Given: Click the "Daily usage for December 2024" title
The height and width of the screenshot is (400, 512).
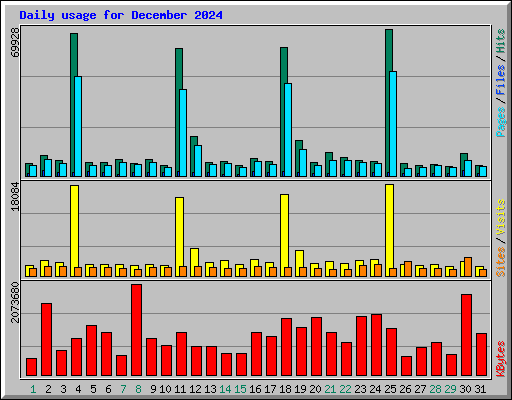Looking at the screenshot, I should click(121, 15).
